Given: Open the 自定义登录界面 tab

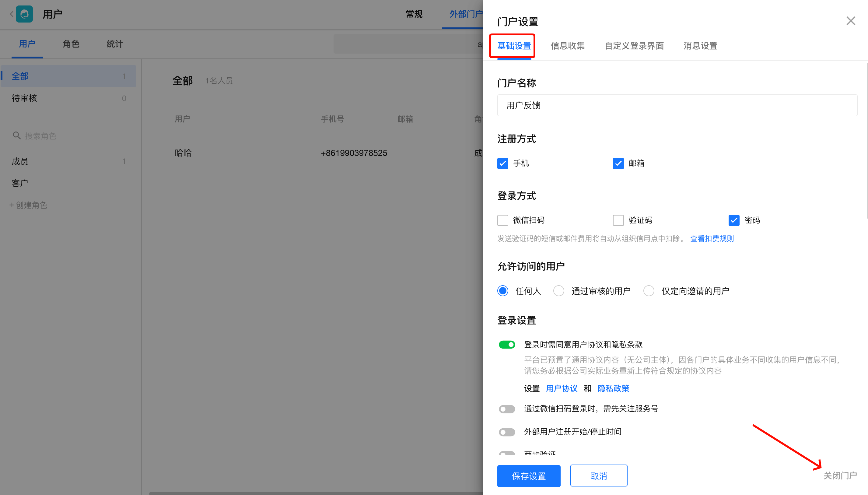Looking at the screenshot, I should 634,46.
